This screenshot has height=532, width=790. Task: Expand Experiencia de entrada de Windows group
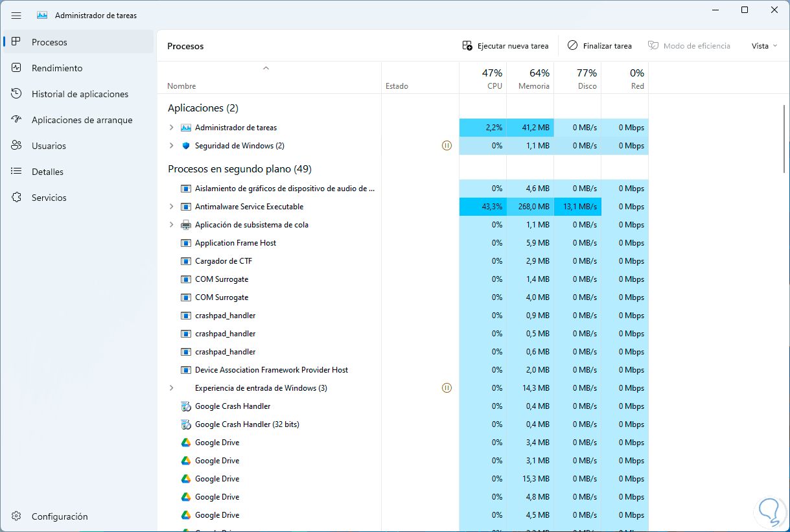pos(171,388)
